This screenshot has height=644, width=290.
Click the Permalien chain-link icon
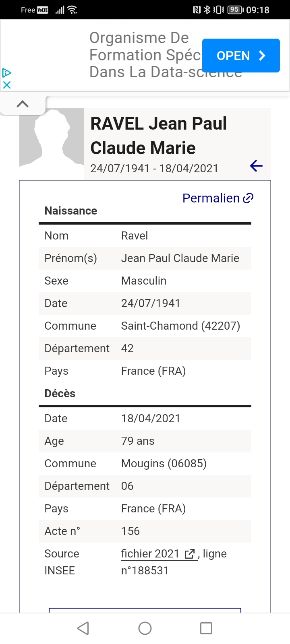pos(249,198)
